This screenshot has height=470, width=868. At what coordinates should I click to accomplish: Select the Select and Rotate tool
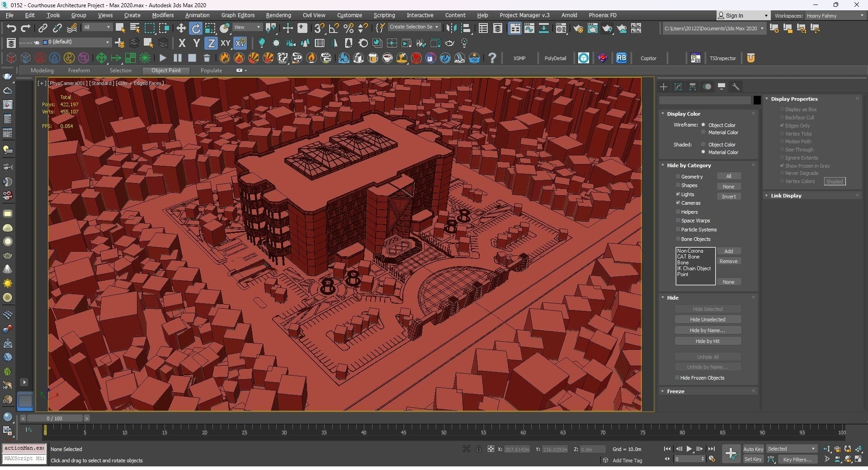pyautogui.click(x=196, y=28)
